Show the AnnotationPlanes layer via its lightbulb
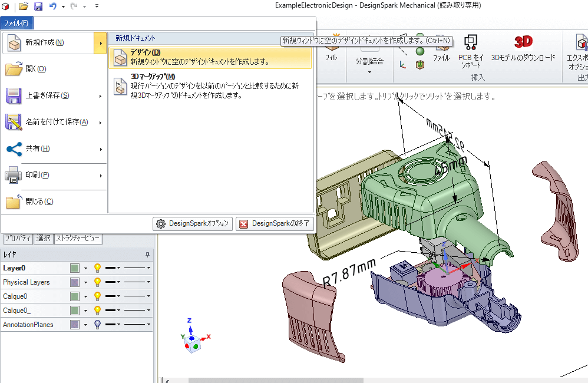 (x=97, y=325)
